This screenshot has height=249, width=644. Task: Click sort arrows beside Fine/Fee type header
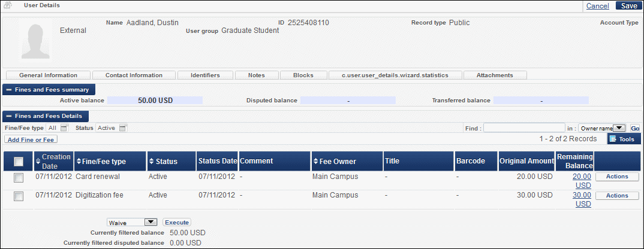point(79,162)
